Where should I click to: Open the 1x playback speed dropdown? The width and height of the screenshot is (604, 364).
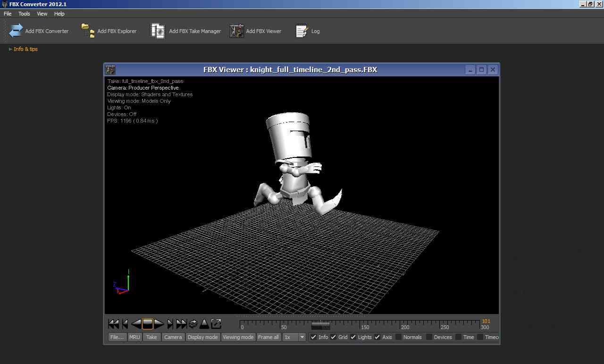294,337
